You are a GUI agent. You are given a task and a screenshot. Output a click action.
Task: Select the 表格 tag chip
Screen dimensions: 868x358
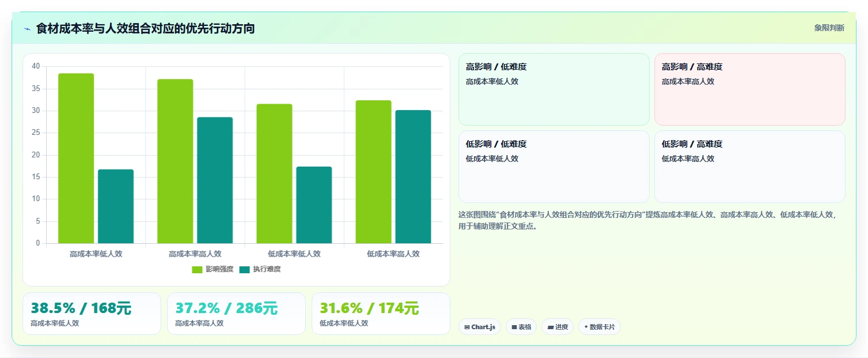pos(521,327)
